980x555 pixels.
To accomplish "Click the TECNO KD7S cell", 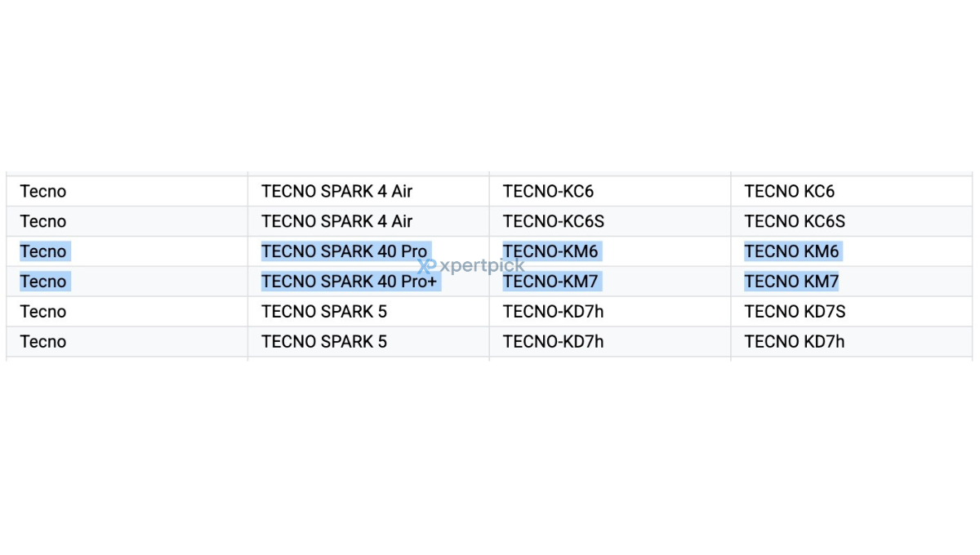I will tap(852, 312).
